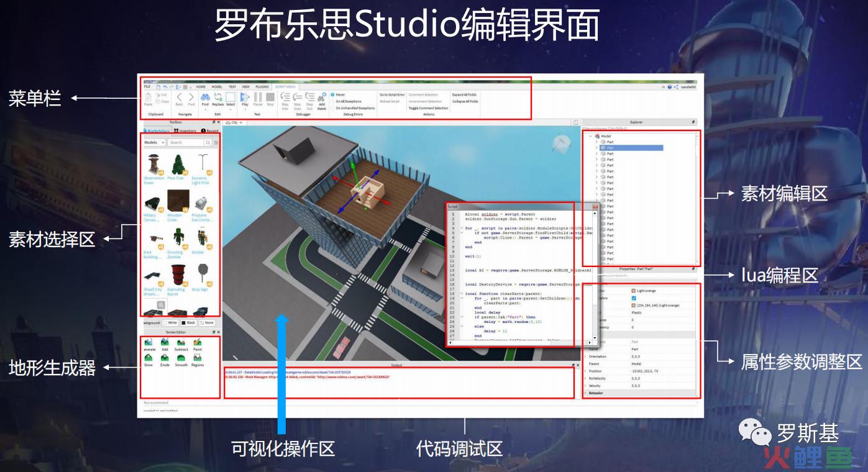Image resolution: width=868 pixels, height=472 pixels.
Task: Select the On All Exceptions radio option
Action: (x=333, y=101)
